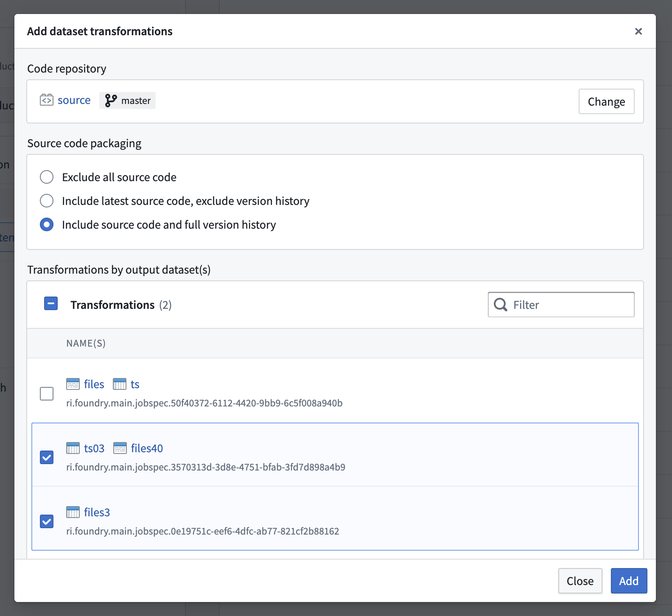This screenshot has height=616, width=672.
Task: Click the Change repository button
Action: tap(607, 101)
